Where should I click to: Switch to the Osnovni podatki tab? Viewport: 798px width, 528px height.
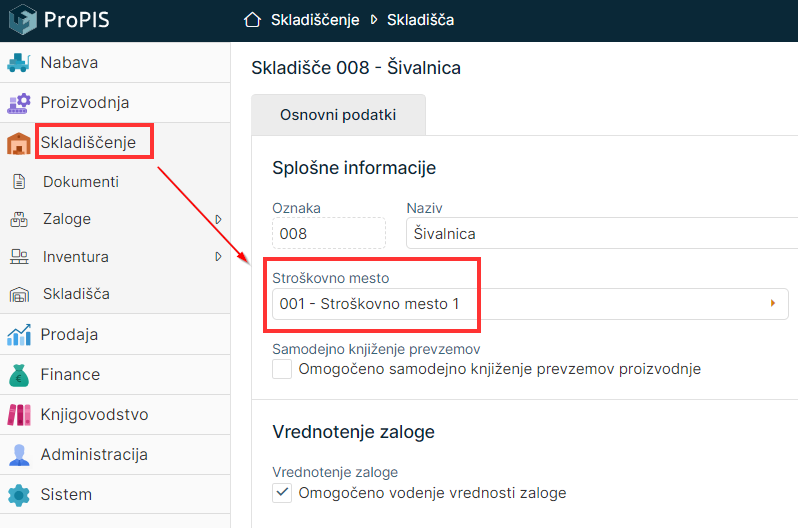coord(338,115)
